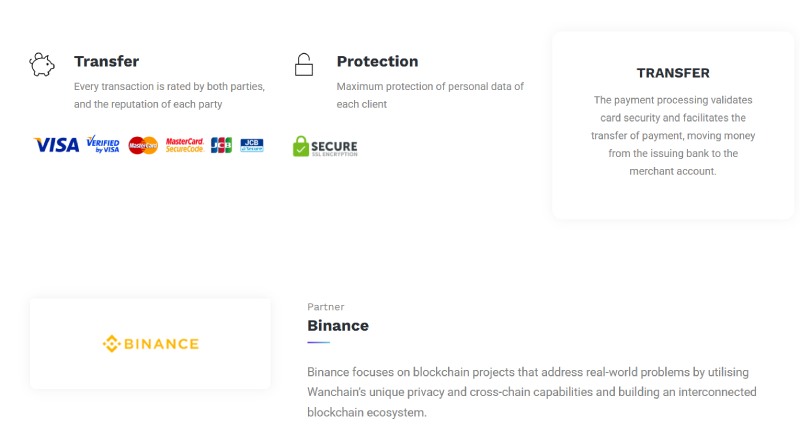Image resolution: width=800 pixels, height=429 pixels.
Task: Click the text about transaction rating
Action: [x=169, y=95]
